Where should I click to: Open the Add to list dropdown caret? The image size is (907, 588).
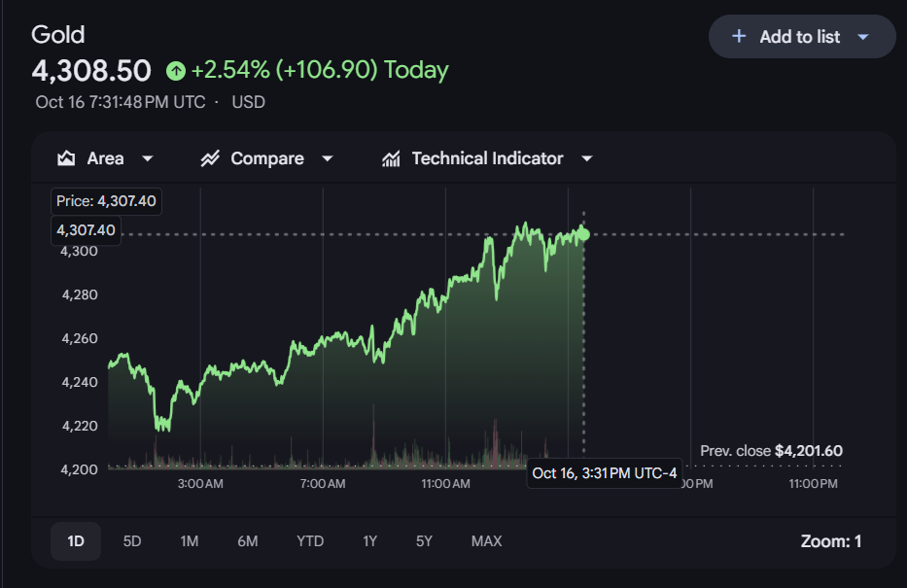click(863, 37)
